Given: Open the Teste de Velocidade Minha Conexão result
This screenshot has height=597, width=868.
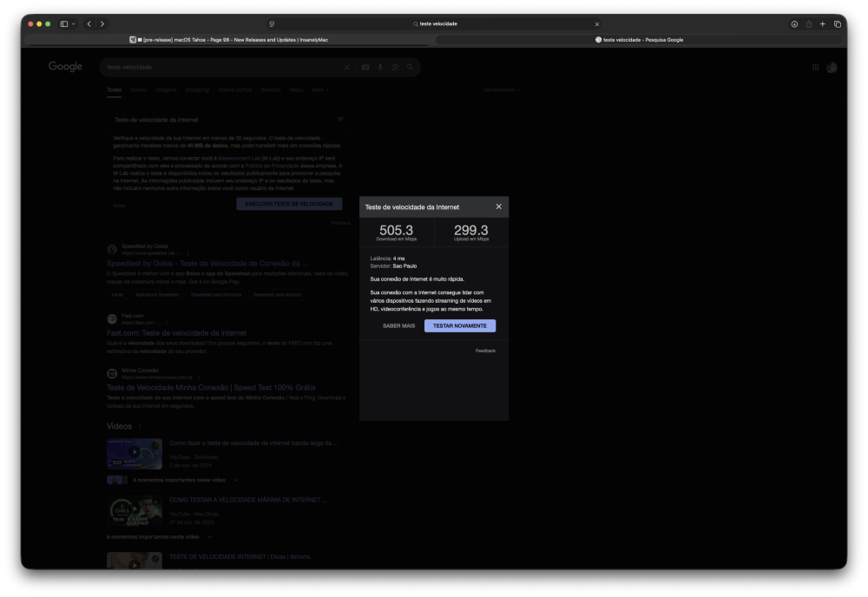Looking at the screenshot, I should point(211,388).
